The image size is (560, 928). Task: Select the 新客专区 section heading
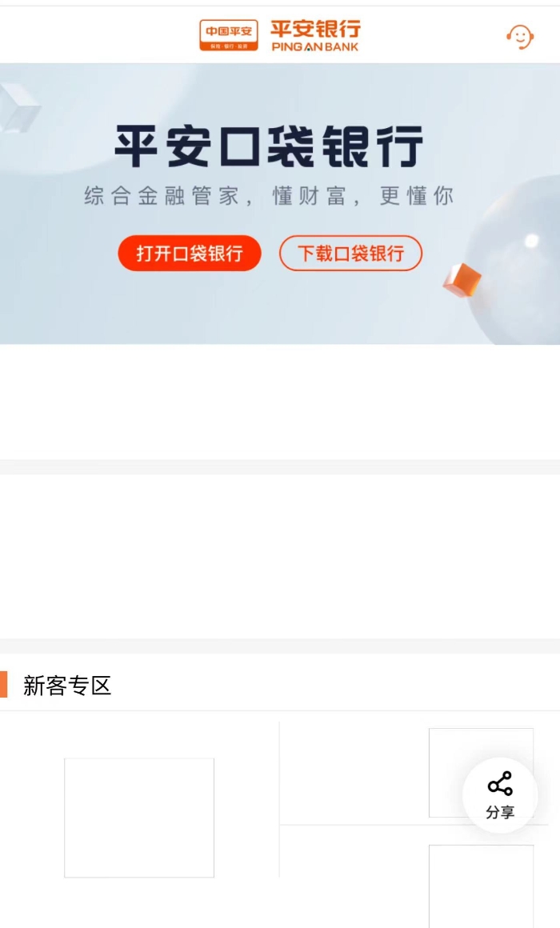tap(67, 686)
